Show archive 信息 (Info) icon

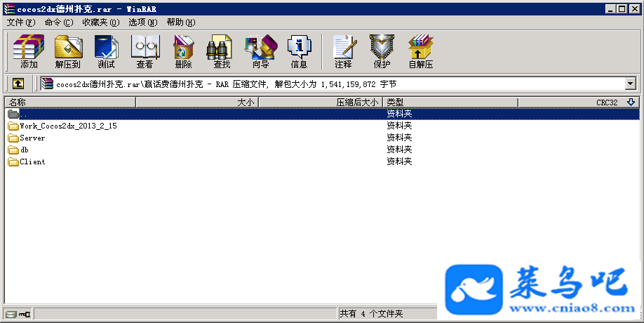(x=299, y=51)
